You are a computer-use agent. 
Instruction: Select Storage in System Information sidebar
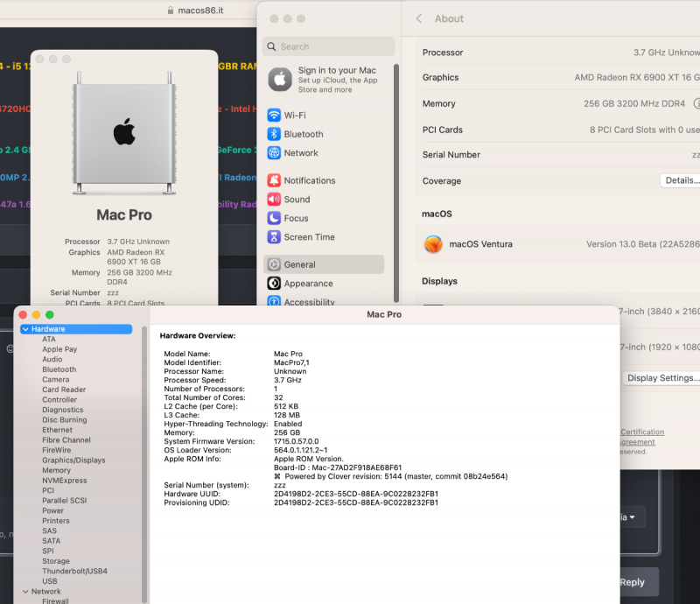coord(56,561)
